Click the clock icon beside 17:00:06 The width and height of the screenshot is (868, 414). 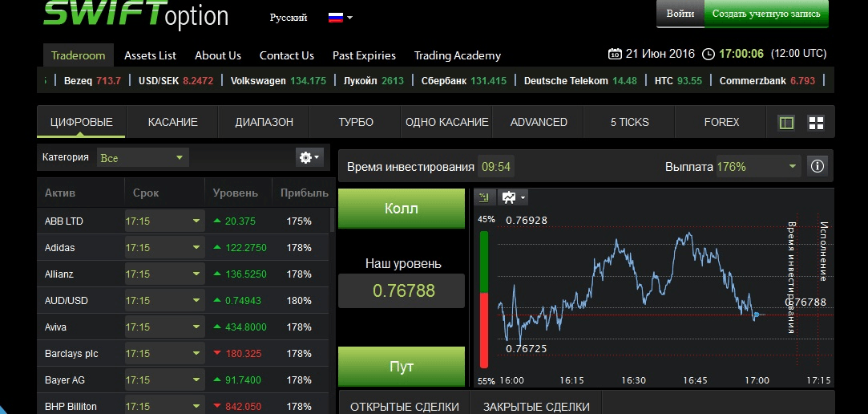click(708, 54)
